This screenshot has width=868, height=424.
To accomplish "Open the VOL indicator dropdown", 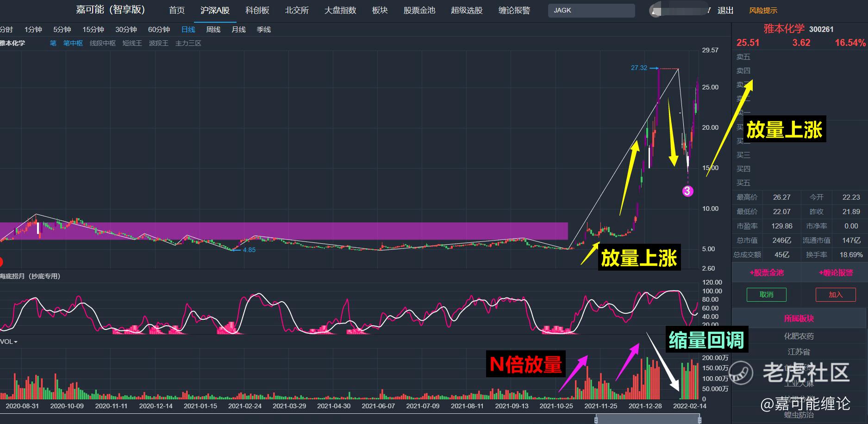I will click(9, 342).
